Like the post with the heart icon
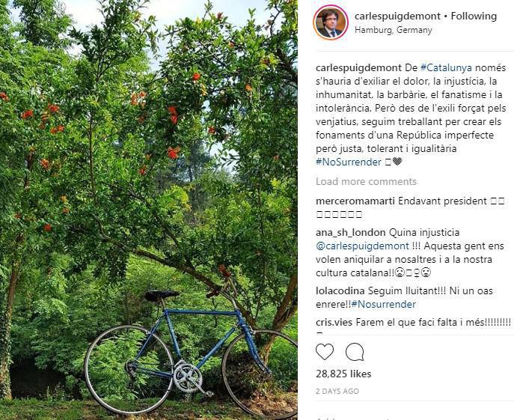The height and width of the screenshot is (420, 514). (x=325, y=351)
